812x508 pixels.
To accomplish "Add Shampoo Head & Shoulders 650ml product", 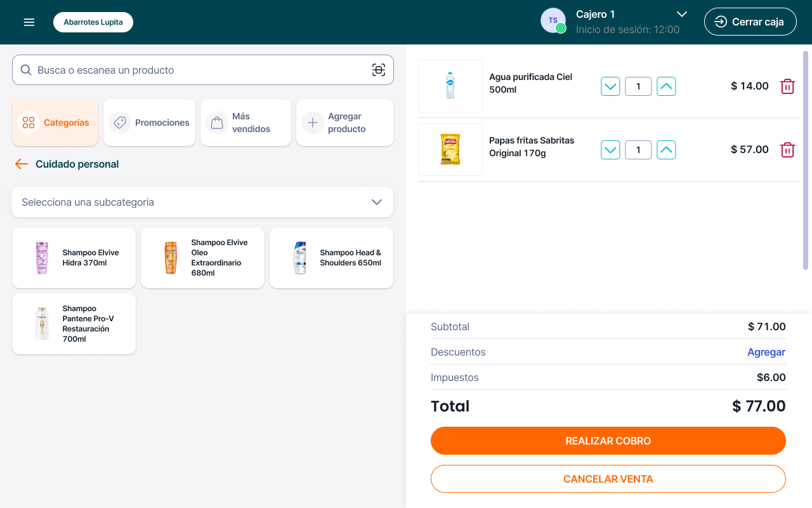I will coord(331,258).
